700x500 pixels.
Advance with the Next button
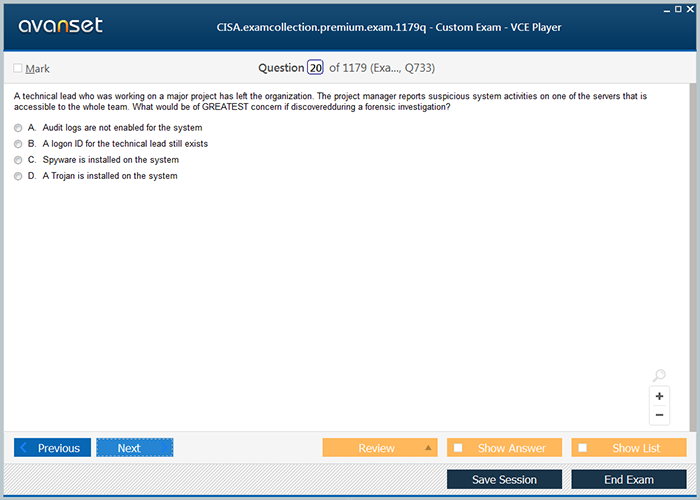[x=134, y=448]
